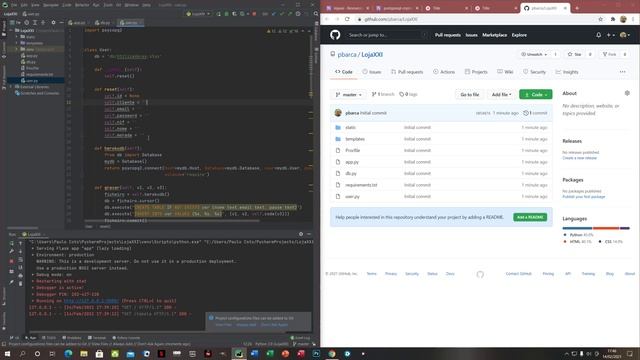Open Search Everywhere magnifier in PyCharm
The image size is (640, 360).
[316, 14]
